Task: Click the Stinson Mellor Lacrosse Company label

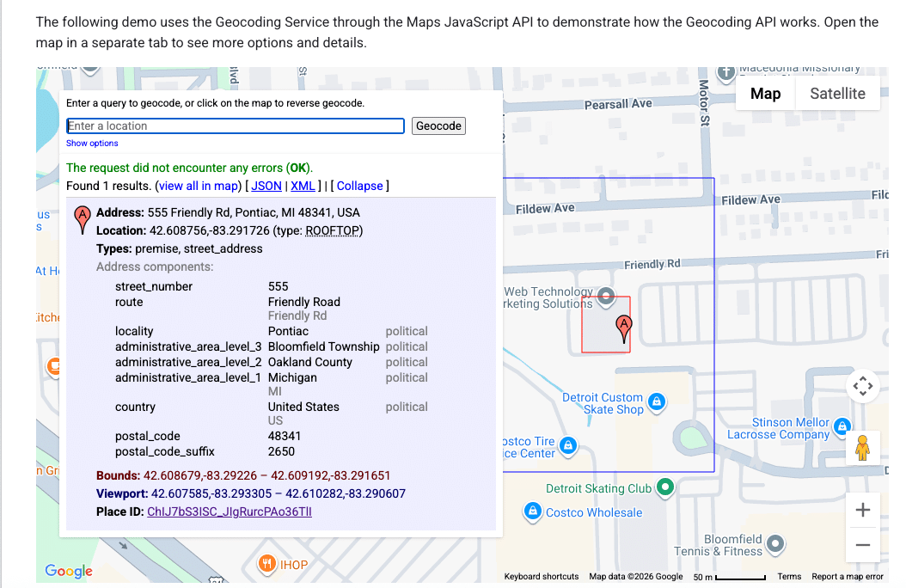Action: tap(778, 429)
